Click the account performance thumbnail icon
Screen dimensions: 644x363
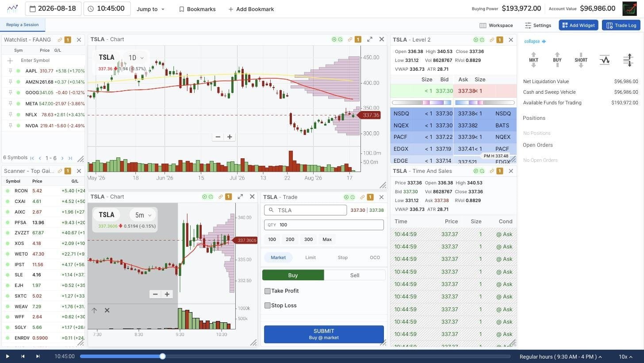[629, 8]
